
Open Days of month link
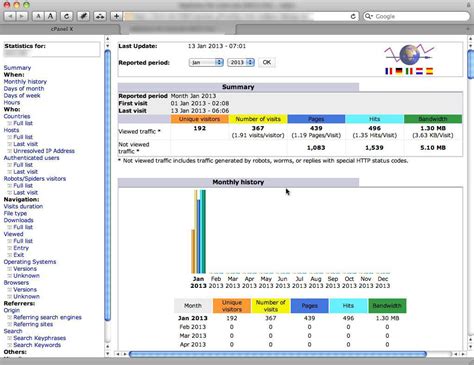(24, 89)
